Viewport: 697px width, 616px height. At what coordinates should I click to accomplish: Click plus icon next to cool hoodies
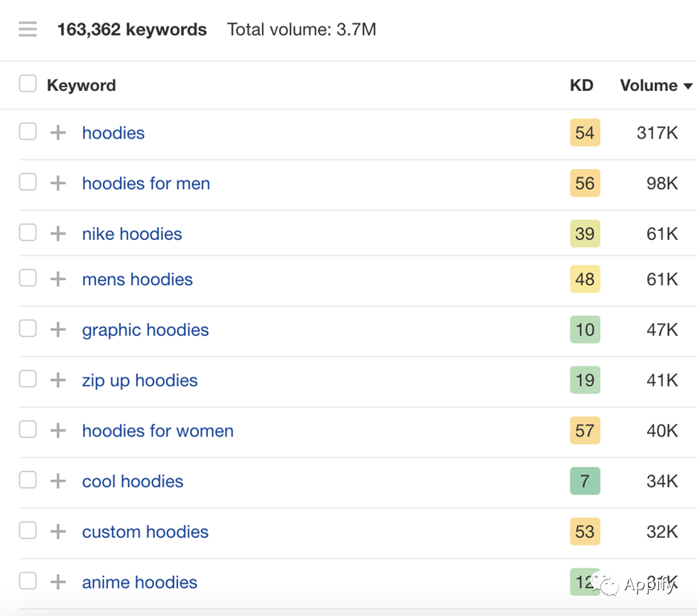[58, 481]
